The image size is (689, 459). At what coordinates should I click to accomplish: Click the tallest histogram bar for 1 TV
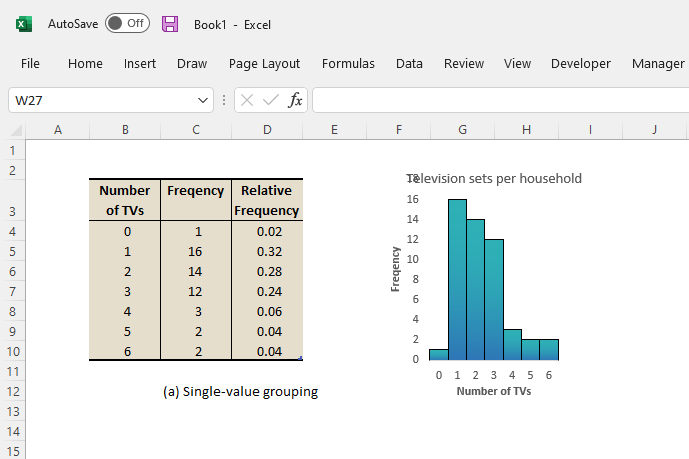coord(458,278)
